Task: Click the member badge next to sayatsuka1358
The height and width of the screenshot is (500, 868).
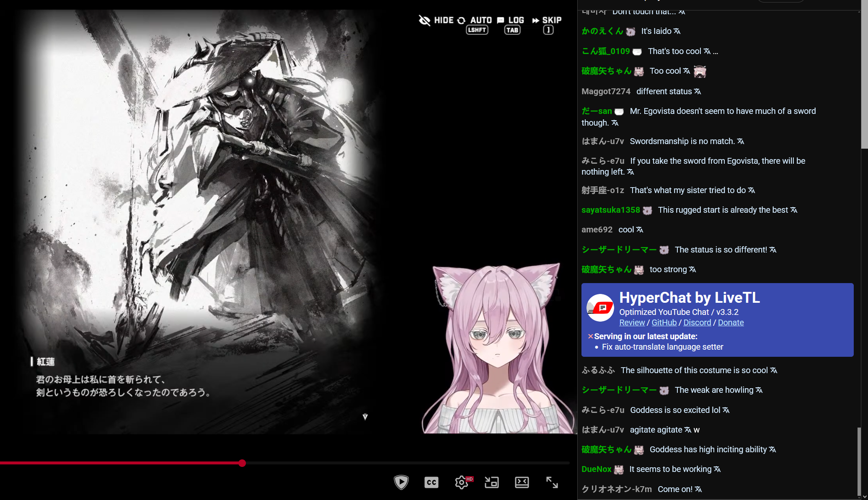Action: tap(647, 210)
